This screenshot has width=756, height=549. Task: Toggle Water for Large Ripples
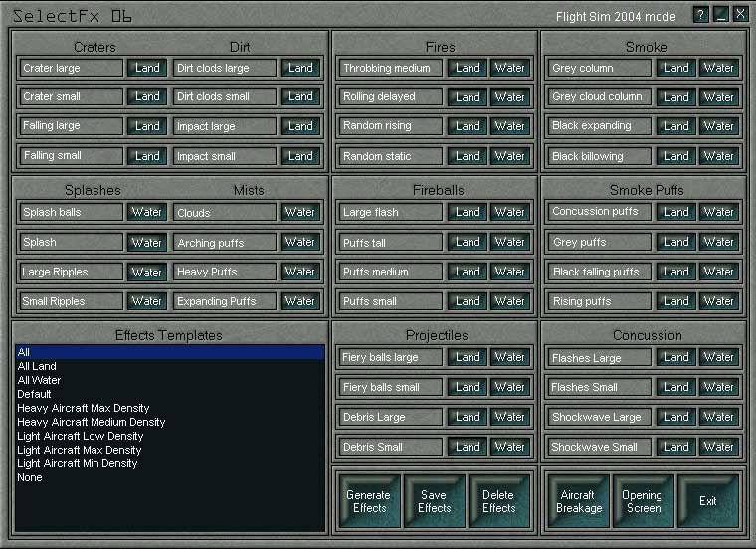pos(147,272)
